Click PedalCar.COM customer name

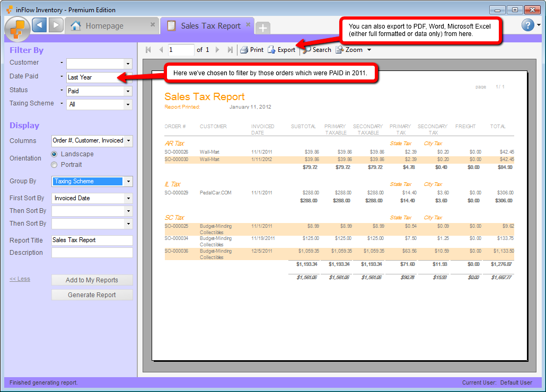(x=216, y=193)
